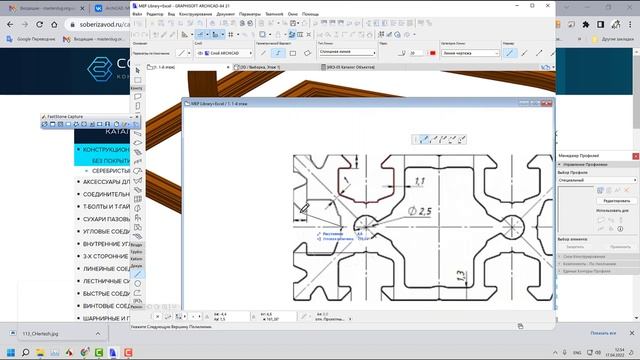
Task: Click browser extensions puzzle icon
Action: tap(586, 24)
